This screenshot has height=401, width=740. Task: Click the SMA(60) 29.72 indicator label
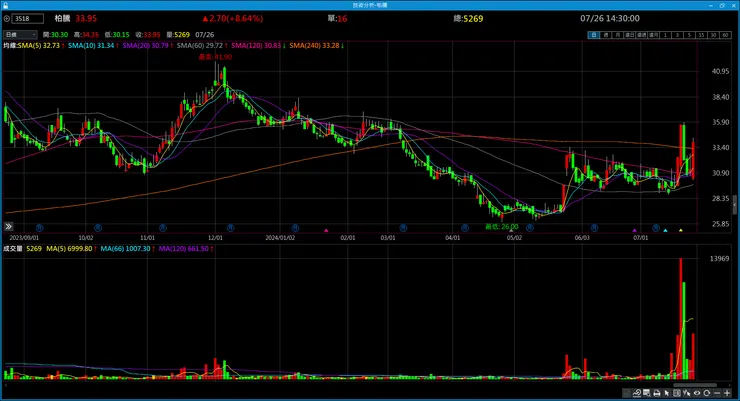coord(200,45)
